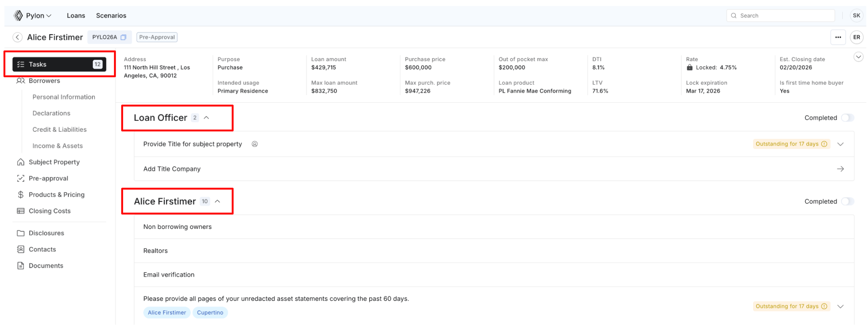
Task: Open the asset statements request task
Action: click(x=494, y=306)
